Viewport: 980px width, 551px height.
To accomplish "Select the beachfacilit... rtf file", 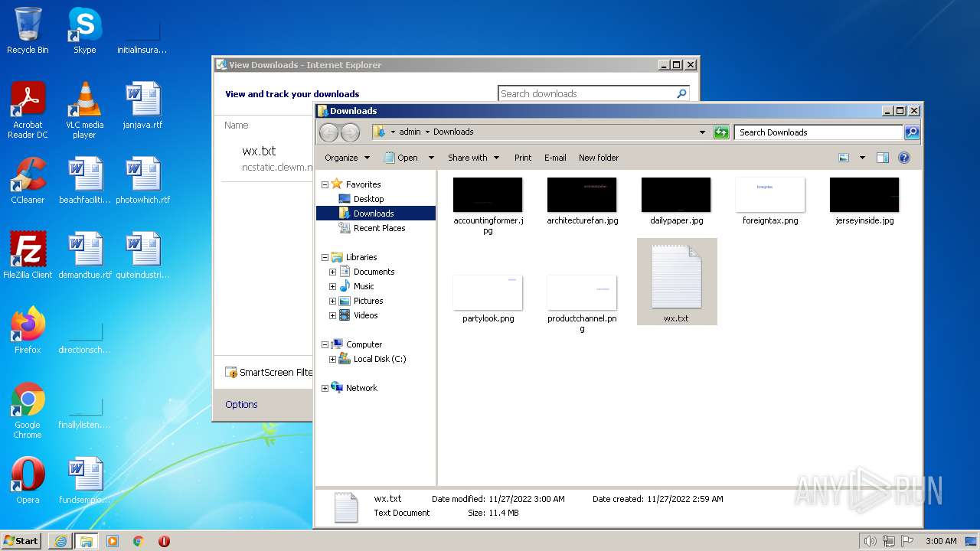I will [85, 181].
